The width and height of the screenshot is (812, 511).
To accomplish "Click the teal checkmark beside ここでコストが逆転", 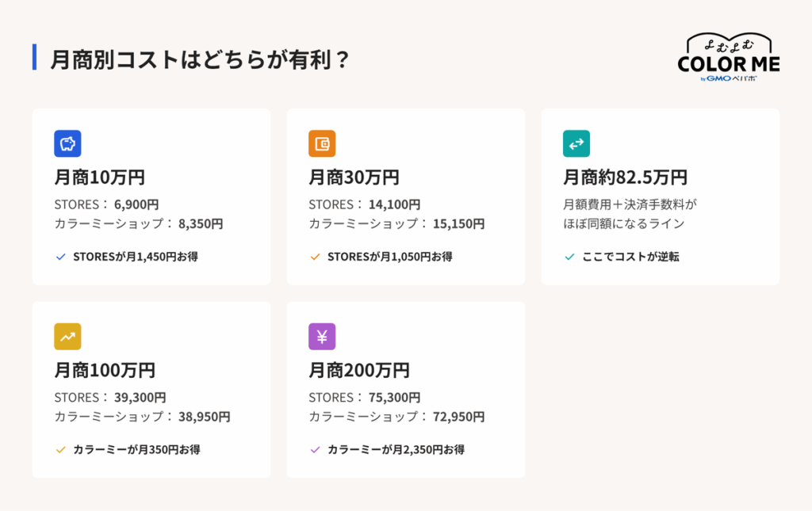I will click(x=569, y=257).
